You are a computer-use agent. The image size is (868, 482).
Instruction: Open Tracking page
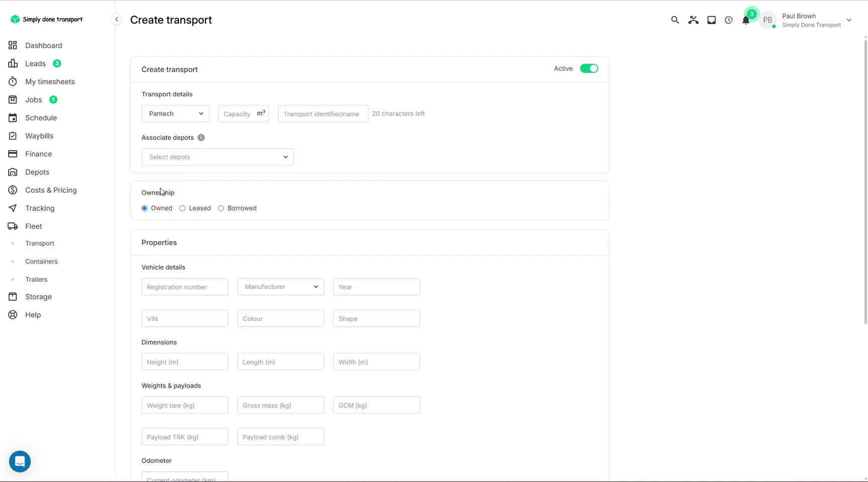click(40, 208)
